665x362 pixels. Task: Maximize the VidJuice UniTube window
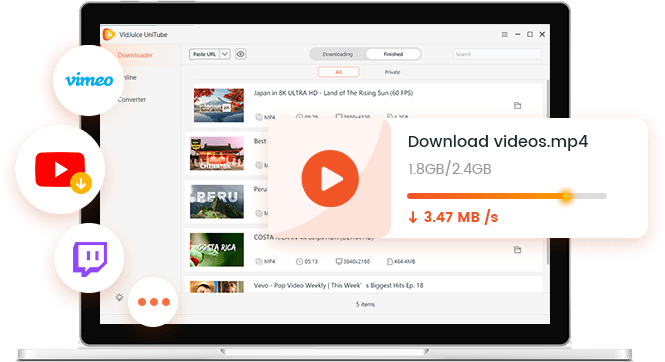530,34
